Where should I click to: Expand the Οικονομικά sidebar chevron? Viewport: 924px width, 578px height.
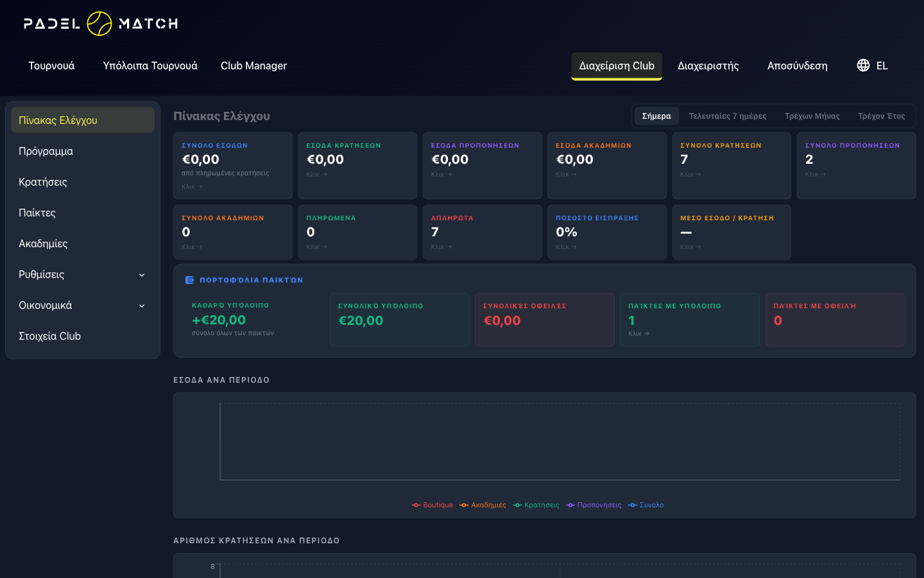pyautogui.click(x=142, y=306)
